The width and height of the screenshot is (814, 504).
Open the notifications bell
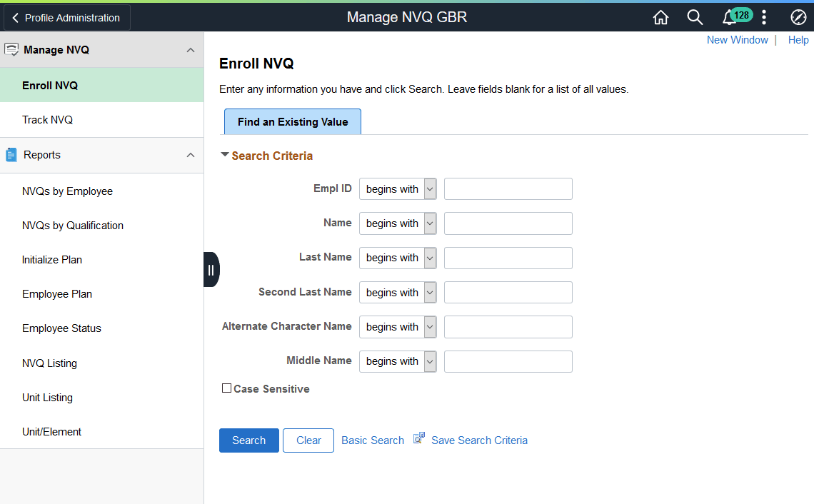pyautogui.click(x=729, y=16)
